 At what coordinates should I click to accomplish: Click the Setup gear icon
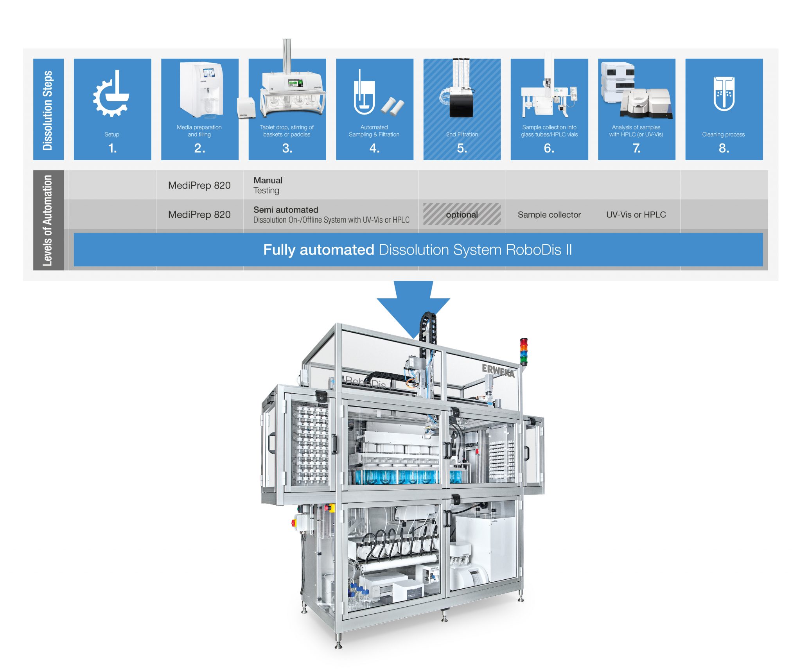tap(111, 94)
